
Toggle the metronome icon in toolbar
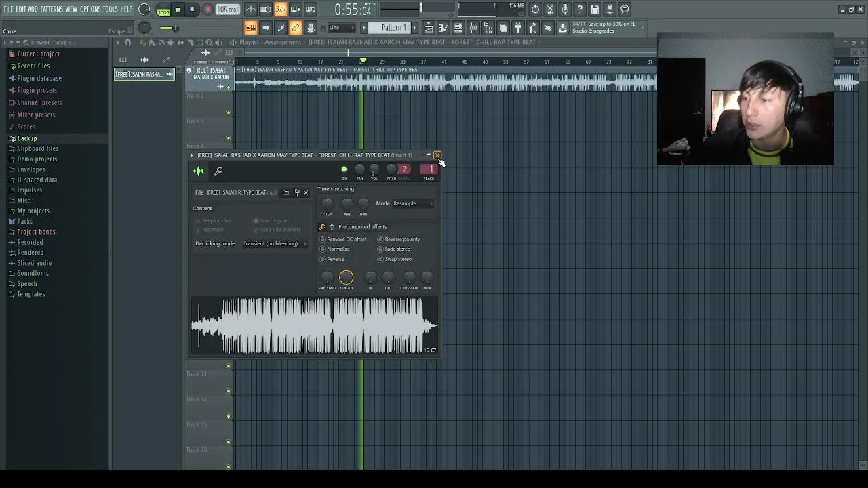coord(251,9)
